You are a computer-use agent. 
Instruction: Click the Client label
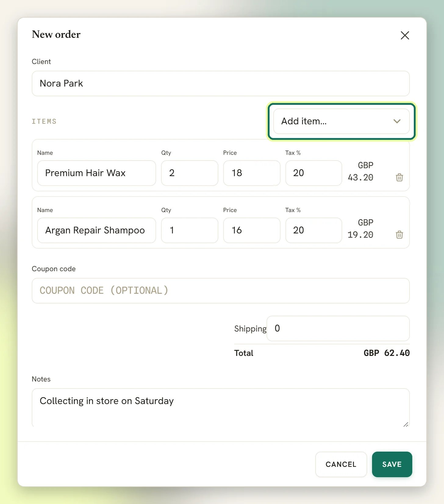[41, 62]
